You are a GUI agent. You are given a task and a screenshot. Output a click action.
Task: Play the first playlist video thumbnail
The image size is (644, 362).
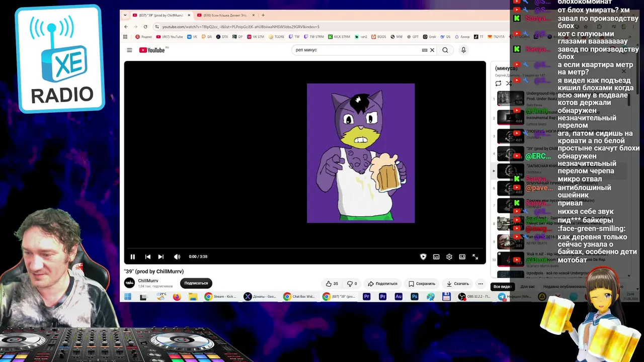(x=511, y=99)
